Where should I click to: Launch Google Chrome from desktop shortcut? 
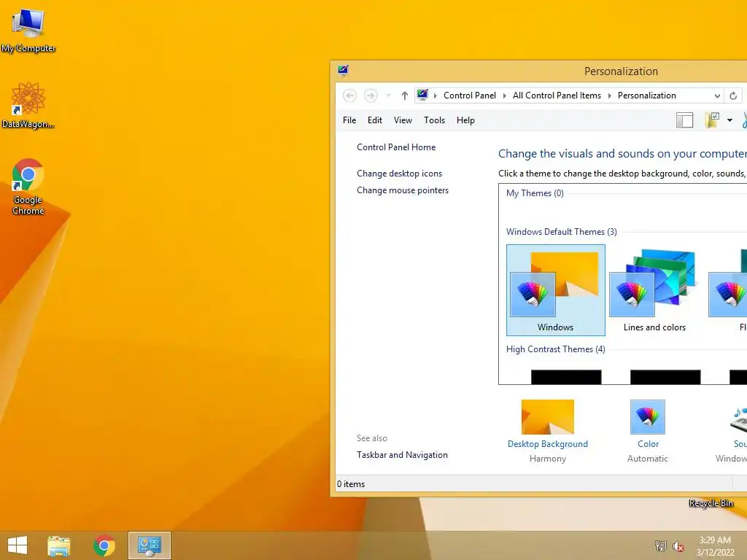[28, 186]
